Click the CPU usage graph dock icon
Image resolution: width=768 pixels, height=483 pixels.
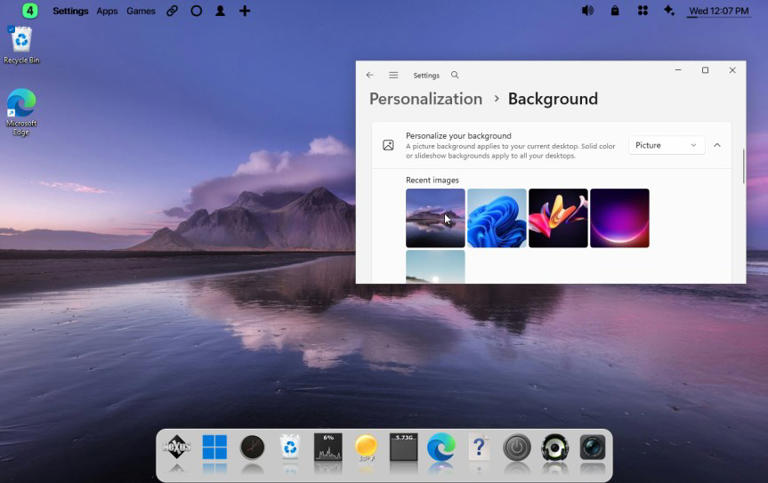328,447
